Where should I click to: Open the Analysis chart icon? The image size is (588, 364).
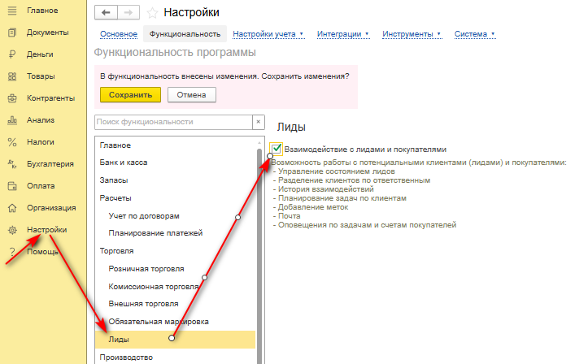pos(12,119)
